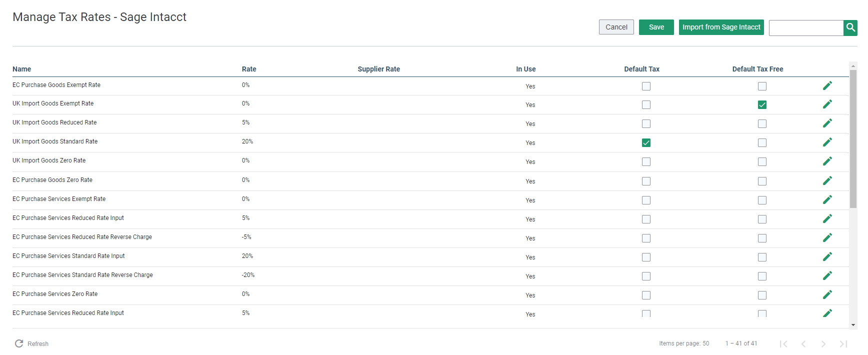
Task: Click into the search text field
Action: click(x=805, y=28)
